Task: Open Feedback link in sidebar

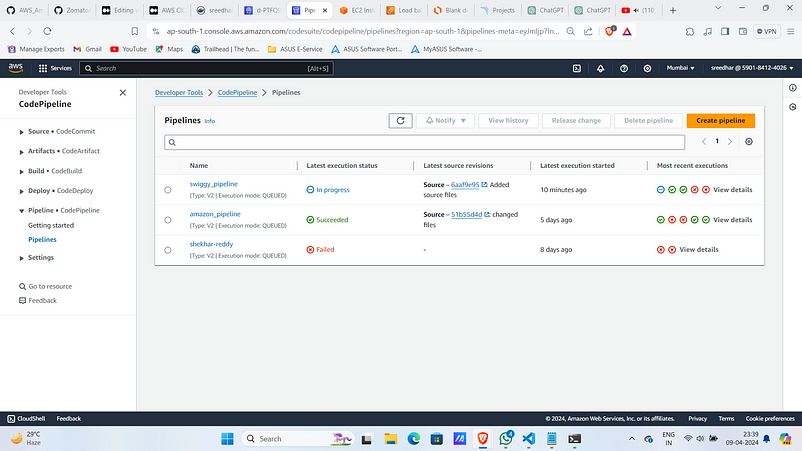Action: point(38,301)
